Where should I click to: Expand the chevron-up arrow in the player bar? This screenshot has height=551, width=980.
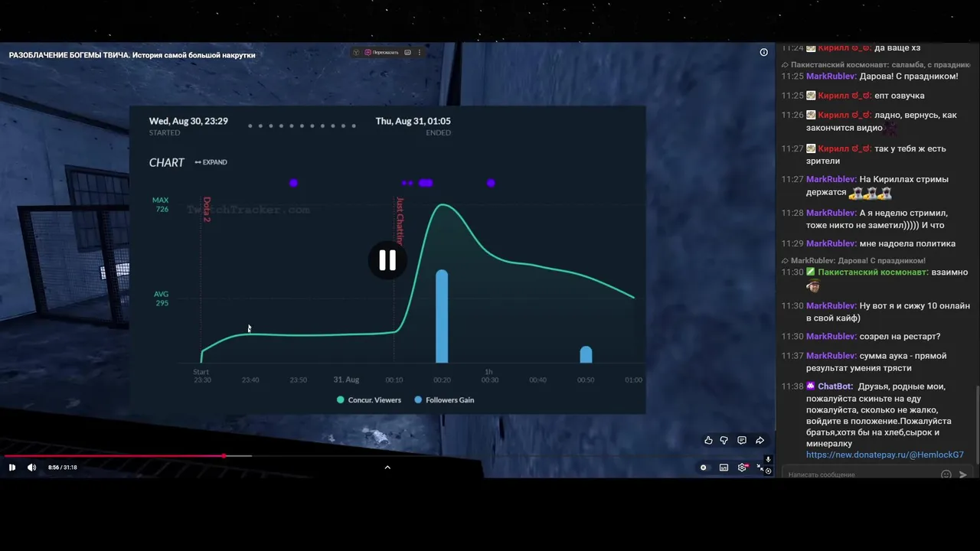(x=387, y=468)
